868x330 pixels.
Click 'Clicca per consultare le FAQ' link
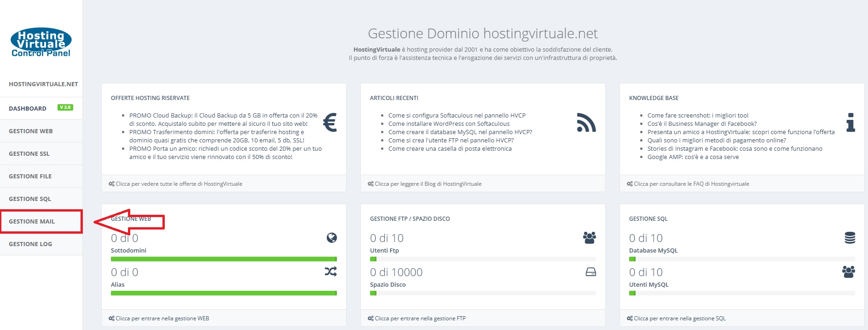coord(691,184)
